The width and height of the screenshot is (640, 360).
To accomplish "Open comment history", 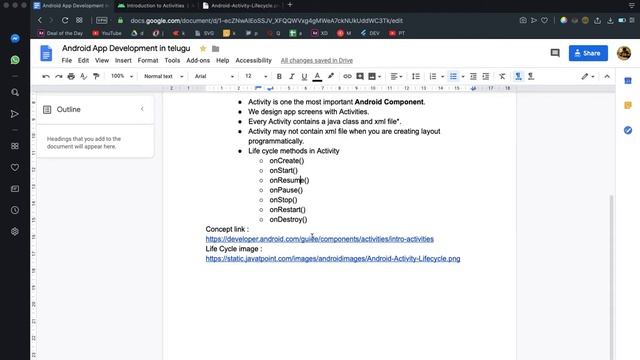I will tap(555, 53).
